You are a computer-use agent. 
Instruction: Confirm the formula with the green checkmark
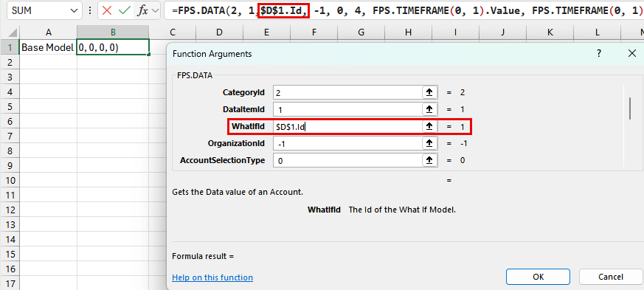coord(125,10)
